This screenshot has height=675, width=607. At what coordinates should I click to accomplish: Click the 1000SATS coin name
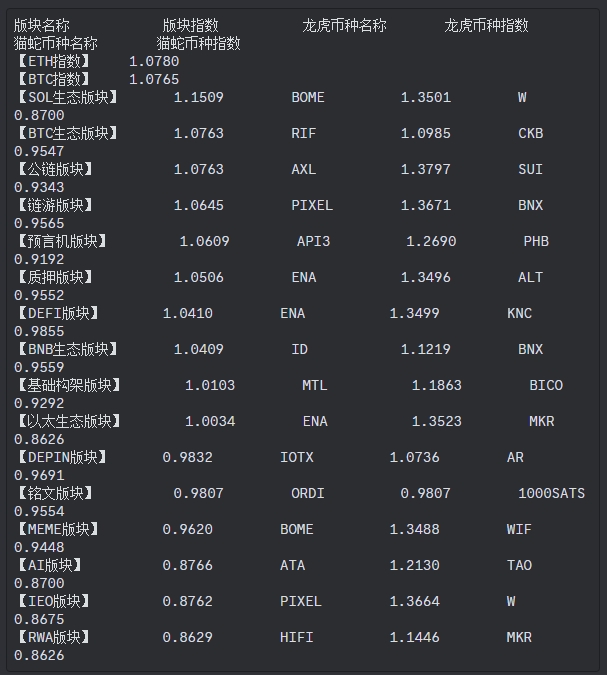551,493
